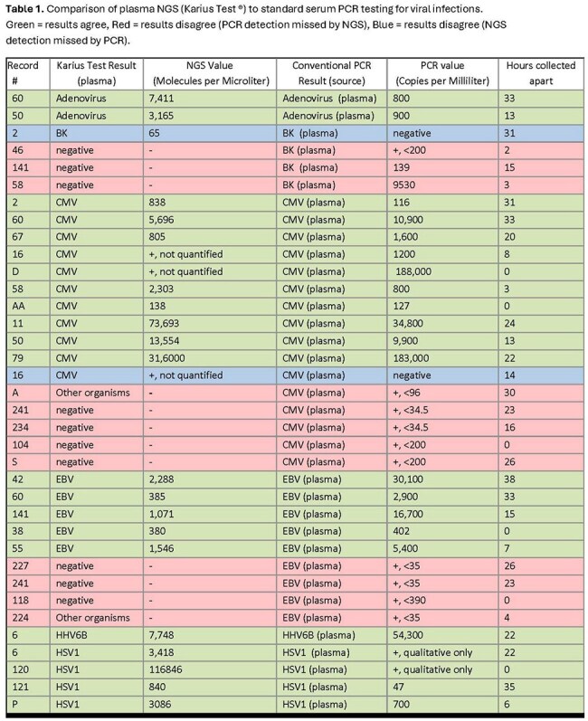
Task: Select first 'Other organisms' cell for record A
Action: 97,394
